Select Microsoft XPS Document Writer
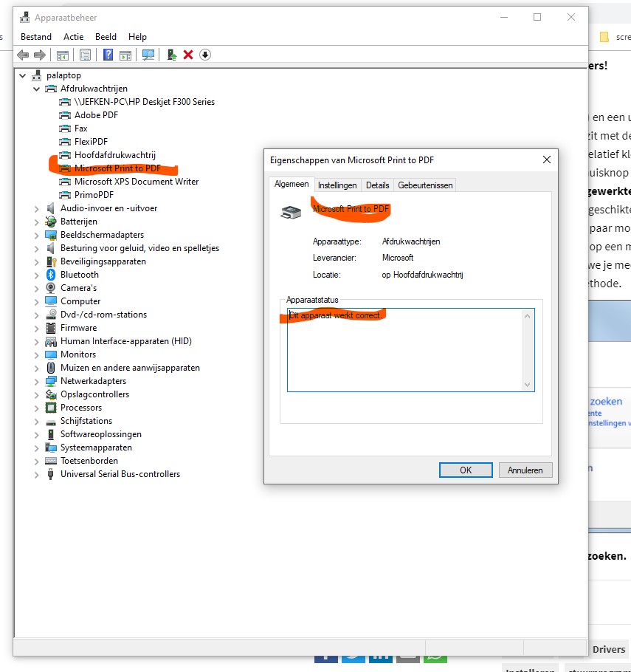The width and height of the screenshot is (631, 672). pos(136,182)
